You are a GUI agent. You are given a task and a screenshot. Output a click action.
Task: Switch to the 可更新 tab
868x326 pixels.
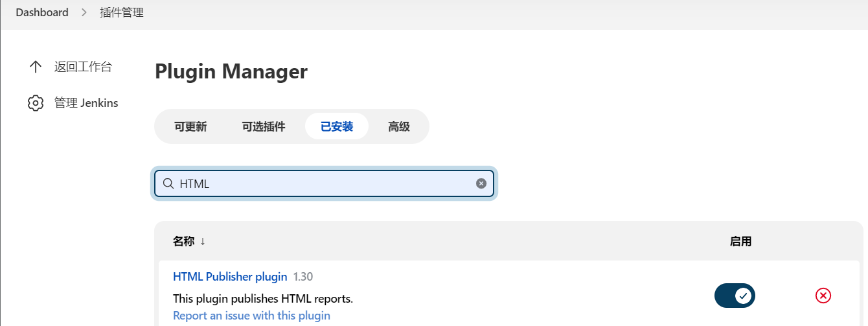(x=190, y=126)
